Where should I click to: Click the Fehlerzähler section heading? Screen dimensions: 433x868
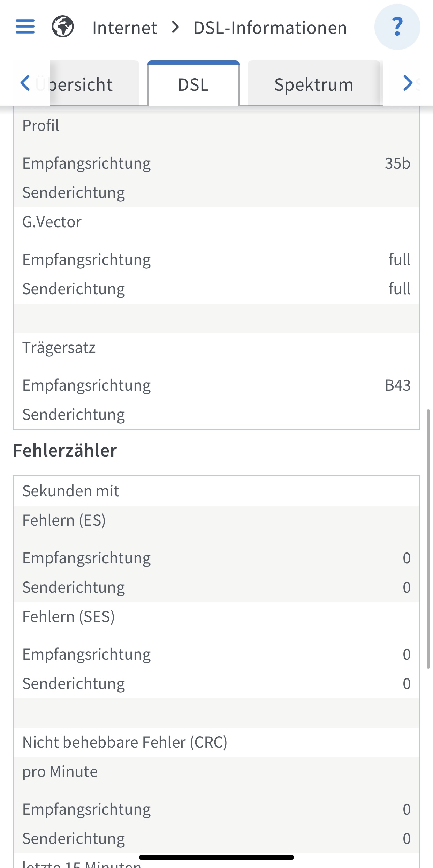point(65,450)
